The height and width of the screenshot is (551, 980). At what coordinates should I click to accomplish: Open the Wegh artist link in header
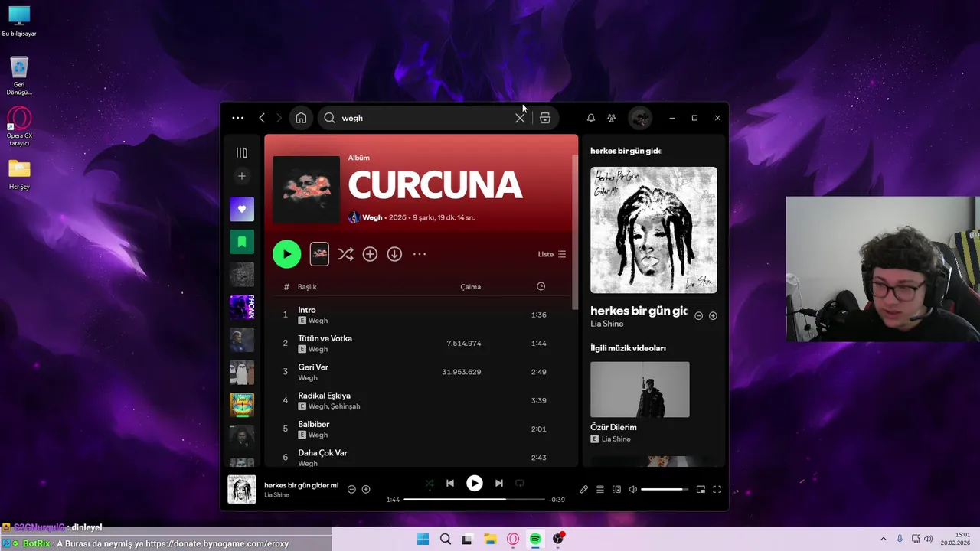(372, 217)
